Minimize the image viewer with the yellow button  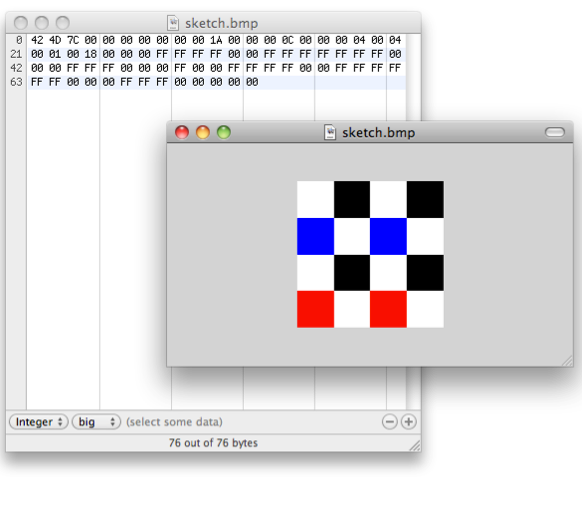click(203, 132)
